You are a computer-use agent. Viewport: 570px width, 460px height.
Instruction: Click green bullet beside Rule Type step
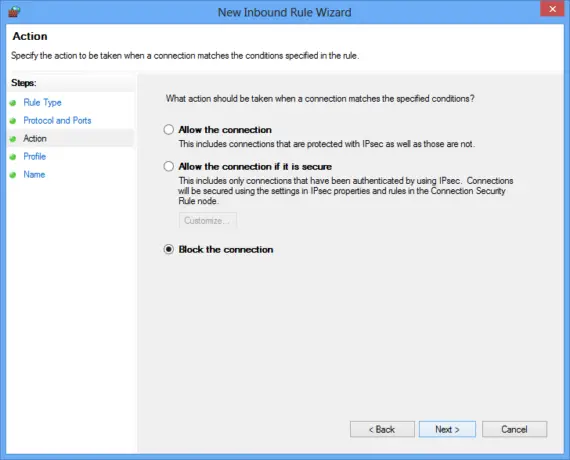13,103
